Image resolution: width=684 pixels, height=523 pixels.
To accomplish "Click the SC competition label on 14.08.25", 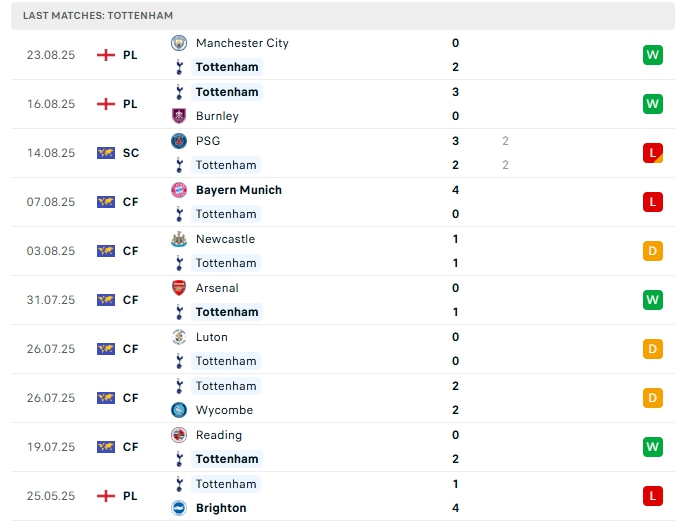I will click(x=131, y=153).
